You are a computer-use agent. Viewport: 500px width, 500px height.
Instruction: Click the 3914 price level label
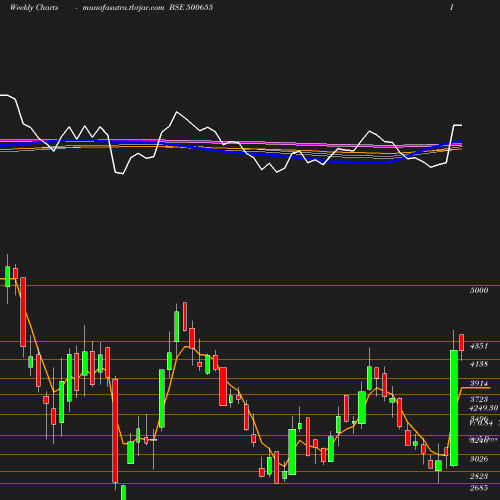coord(479,383)
